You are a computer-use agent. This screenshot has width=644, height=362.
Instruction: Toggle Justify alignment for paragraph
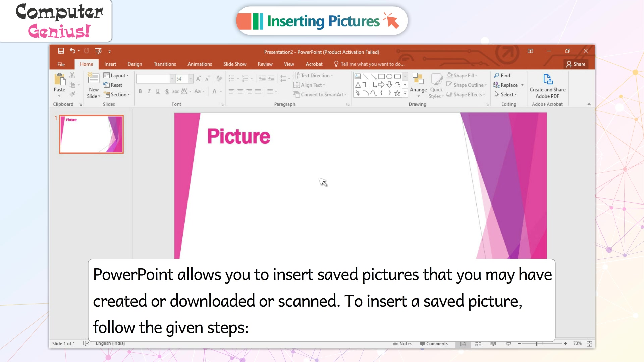pyautogui.click(x=258, y=91)
